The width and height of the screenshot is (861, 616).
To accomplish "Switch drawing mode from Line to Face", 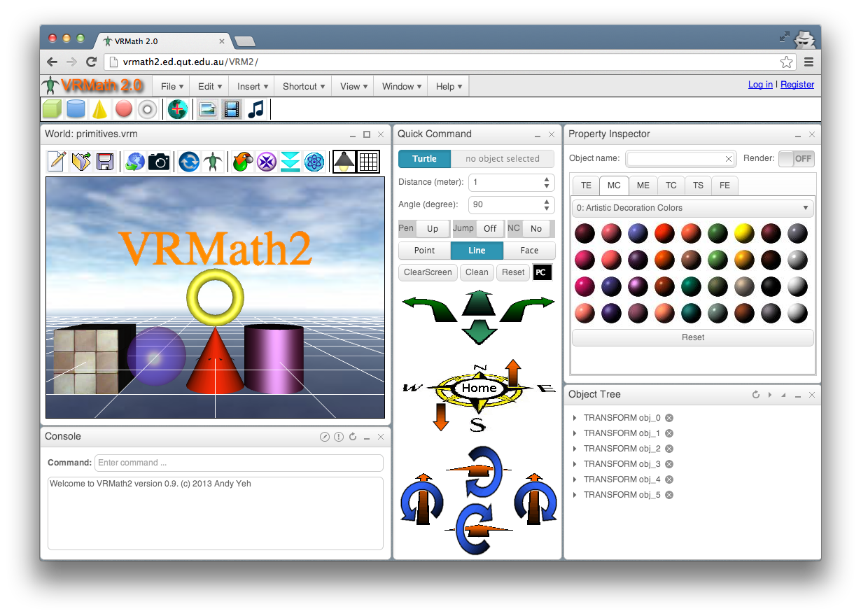I will [x=530, y=250].
